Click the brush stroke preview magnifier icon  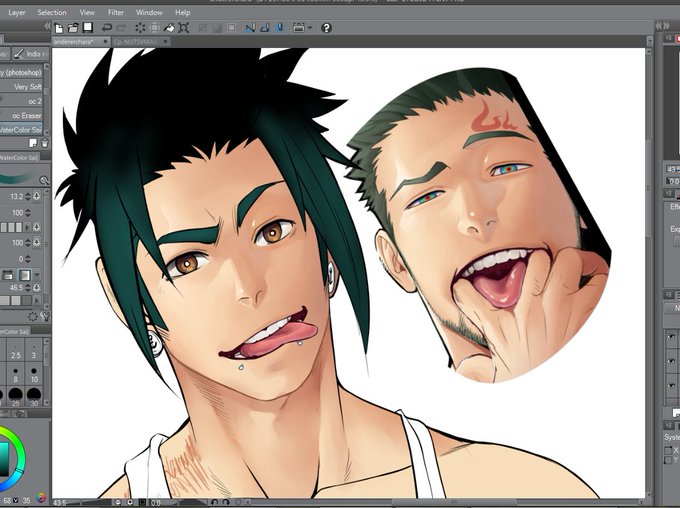tap(44, 180)
